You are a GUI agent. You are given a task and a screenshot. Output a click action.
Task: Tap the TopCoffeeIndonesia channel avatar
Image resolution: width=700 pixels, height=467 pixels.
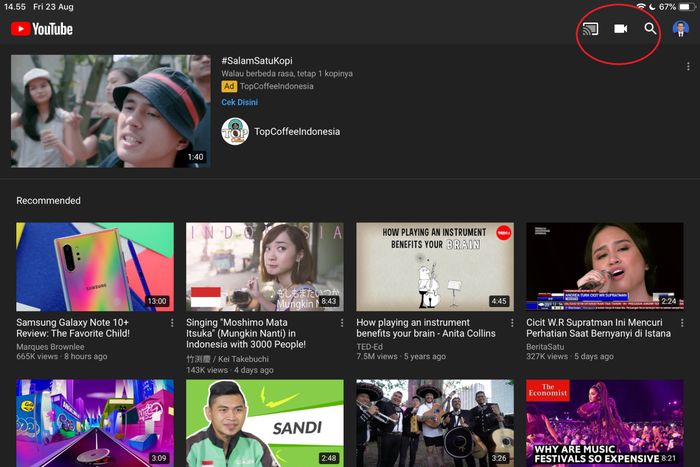click(235, 132)
